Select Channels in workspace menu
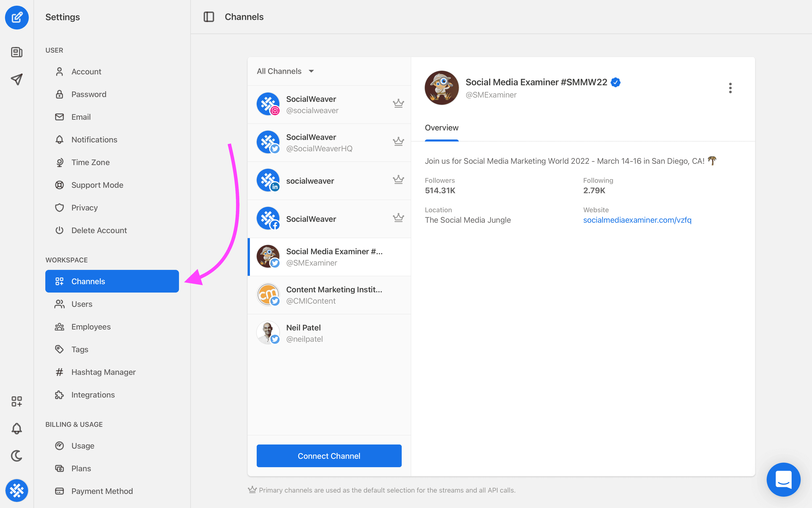 point(112,281)
